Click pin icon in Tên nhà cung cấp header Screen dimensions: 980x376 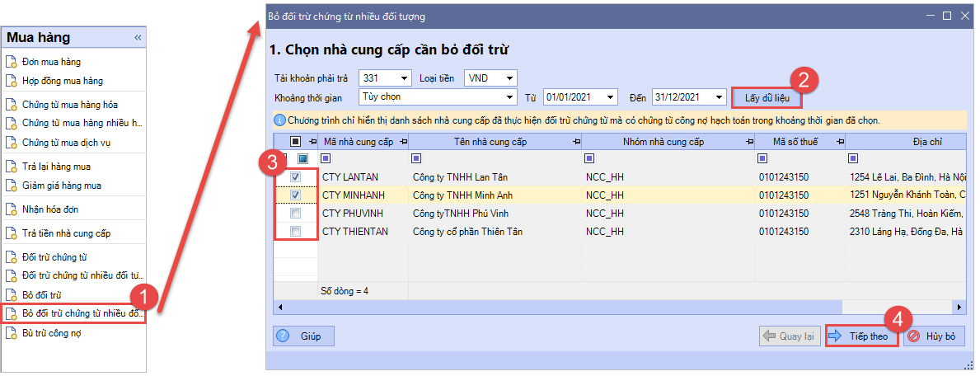pos(574,143)
